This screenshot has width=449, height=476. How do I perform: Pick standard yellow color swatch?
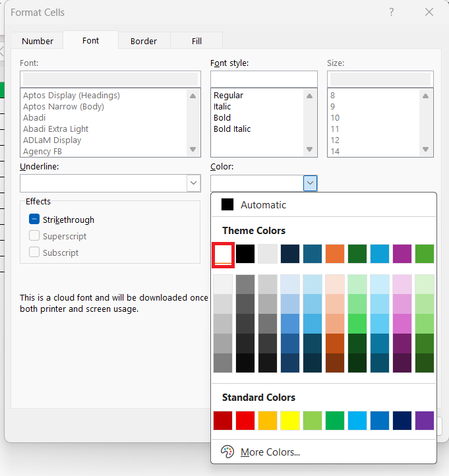(290, 421)
